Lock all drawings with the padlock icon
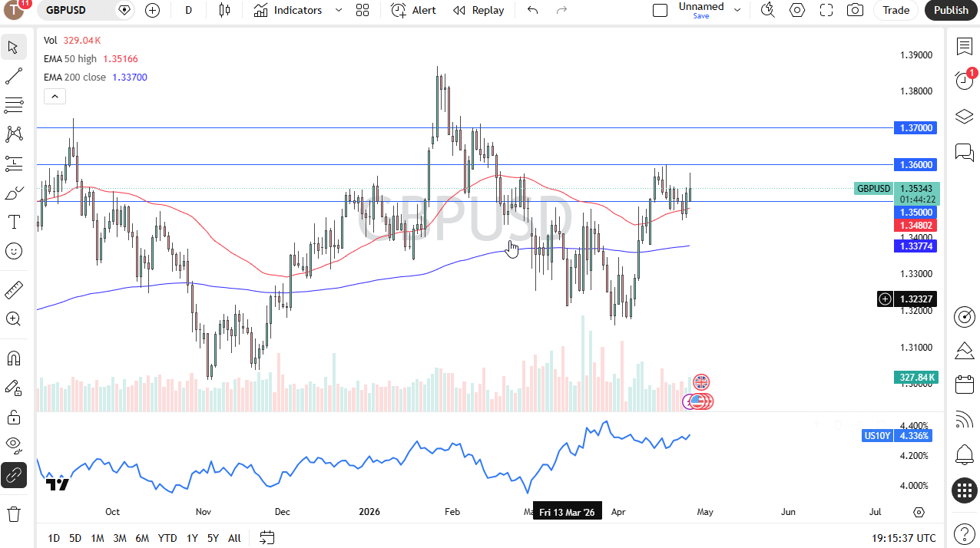The height and width of the screenshot is (548, 980). click(13, 417)
